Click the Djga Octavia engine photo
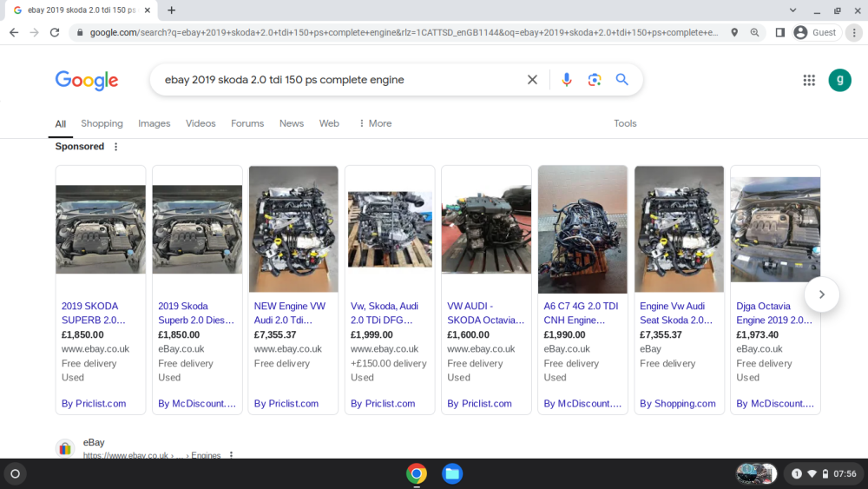The image size is (868, 489). click(775, 229)
